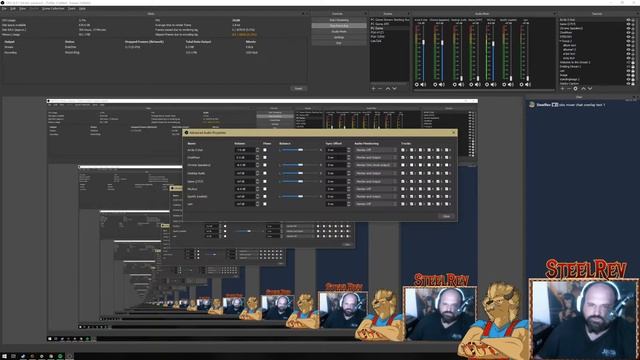The width and height of the screenshot is (640, 360).
Task: Remove selected scene with the minus icon
Action: (x=380, y=89)
